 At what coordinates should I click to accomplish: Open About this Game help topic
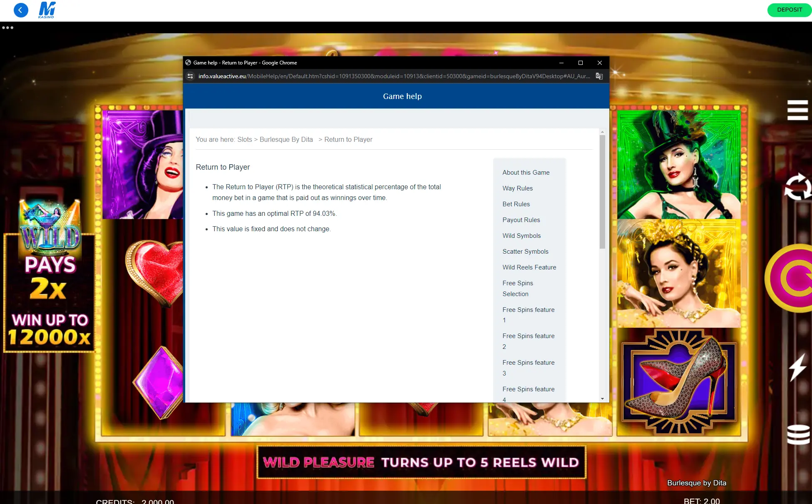point(526,173)
